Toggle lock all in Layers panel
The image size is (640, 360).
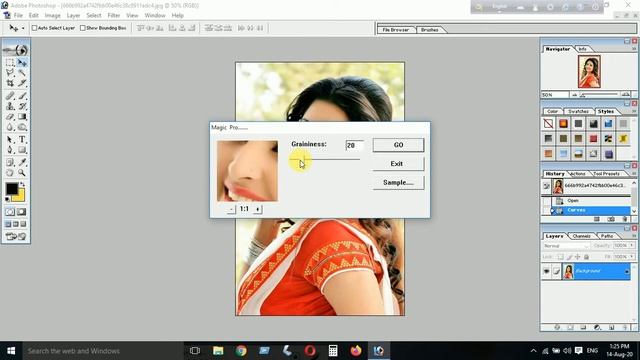click(587, 257)
